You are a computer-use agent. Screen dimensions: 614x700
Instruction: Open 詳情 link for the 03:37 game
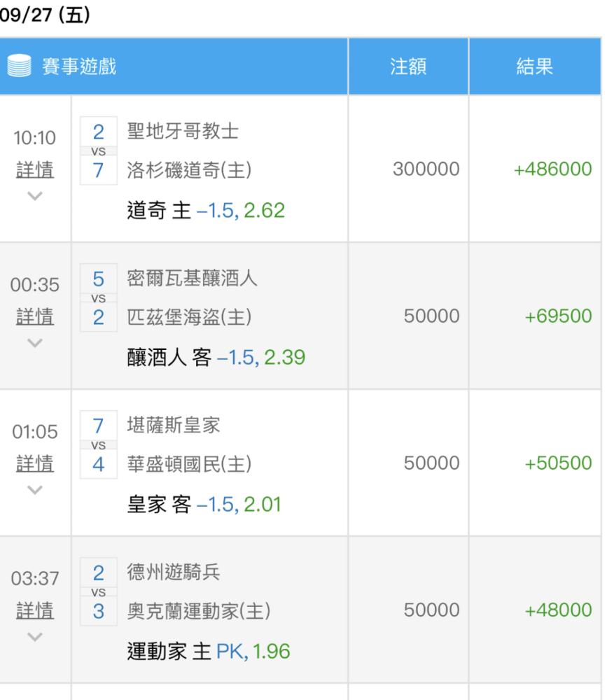click(35, 610)
